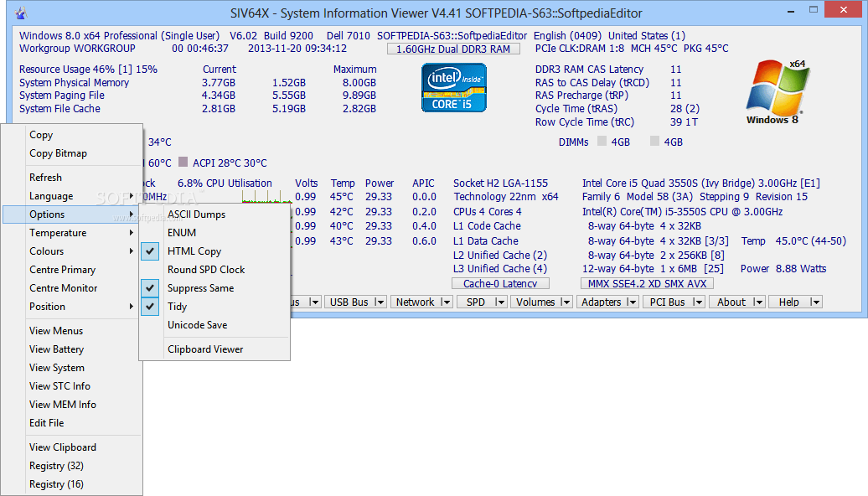Open the Help dropdown arrow

[x=815, y=302]
